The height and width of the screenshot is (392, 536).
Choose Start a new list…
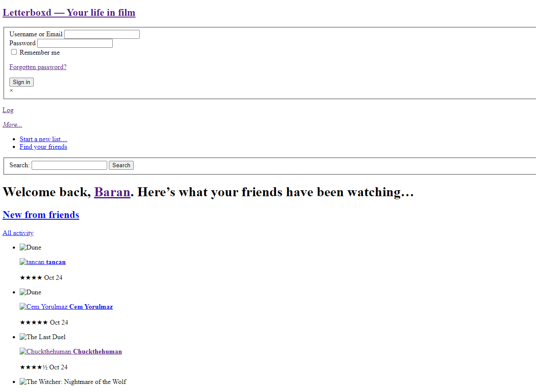[x=44, y=139]
